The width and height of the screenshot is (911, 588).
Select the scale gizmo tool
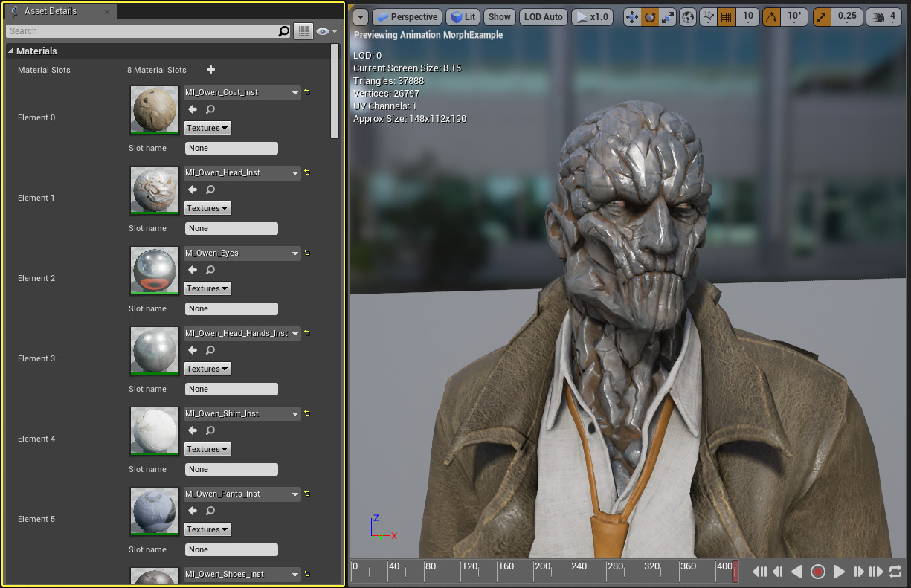tap(668, 17)
